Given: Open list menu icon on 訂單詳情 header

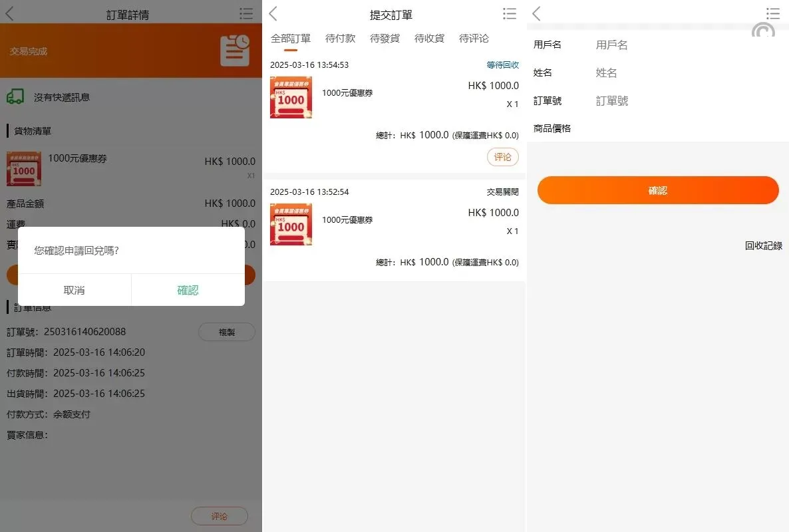Looking at the screenshot, I should pos(245,14).
